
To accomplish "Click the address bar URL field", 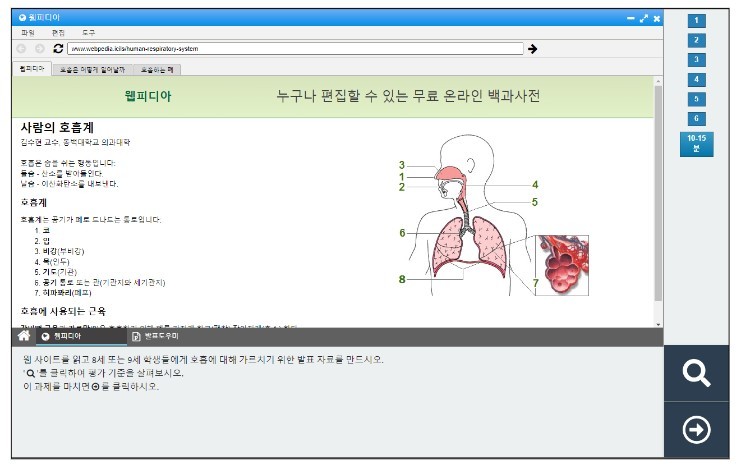I will [x=295, y=49].
